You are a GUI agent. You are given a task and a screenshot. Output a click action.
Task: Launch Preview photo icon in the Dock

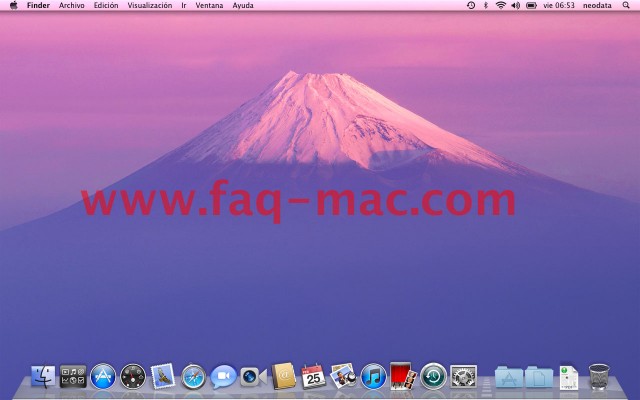(x=343, y=376)
